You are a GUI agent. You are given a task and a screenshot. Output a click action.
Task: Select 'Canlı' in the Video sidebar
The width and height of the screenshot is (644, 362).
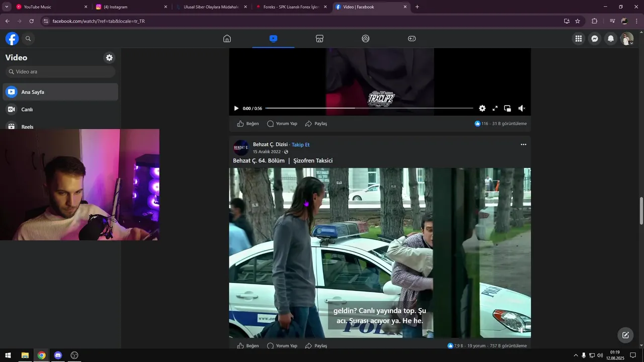(x=60, y=110)
